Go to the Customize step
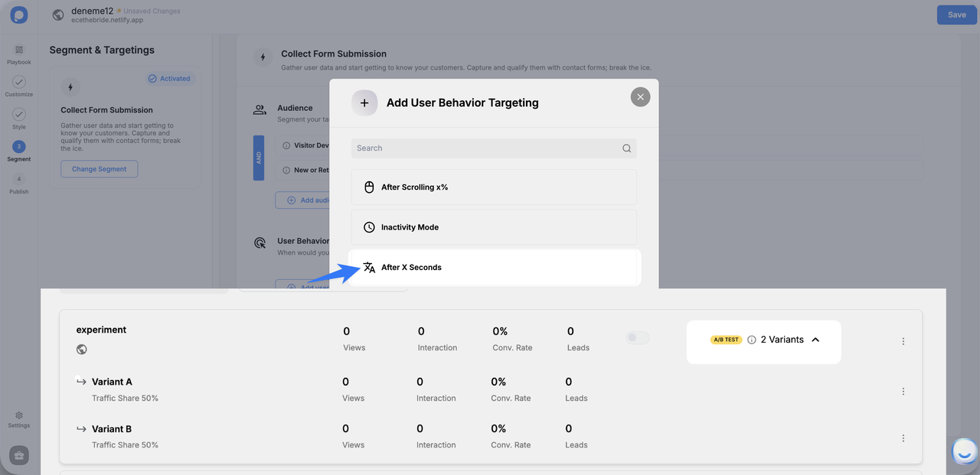Screen dimensions: 980x475 [x=19, y=86]
